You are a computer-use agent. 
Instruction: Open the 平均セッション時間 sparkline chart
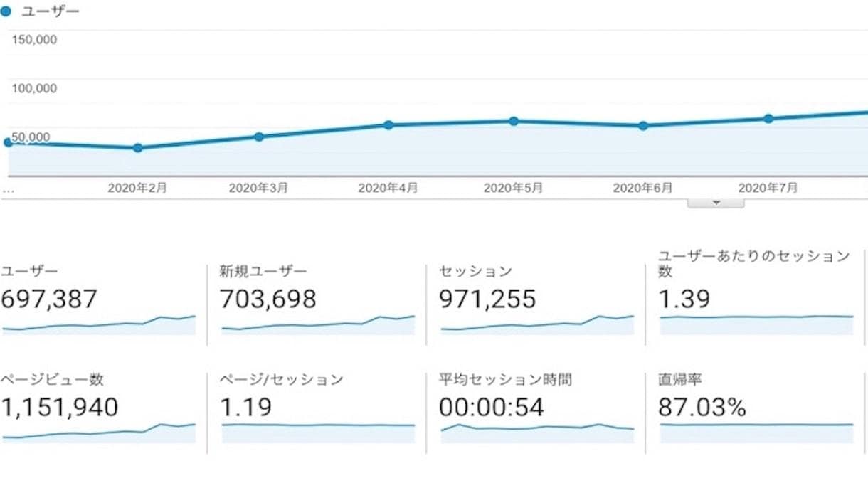(x=537, y=433)
